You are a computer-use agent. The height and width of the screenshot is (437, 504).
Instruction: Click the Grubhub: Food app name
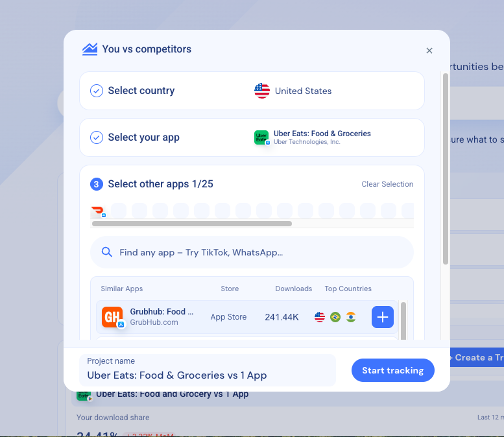click(162, 311)
